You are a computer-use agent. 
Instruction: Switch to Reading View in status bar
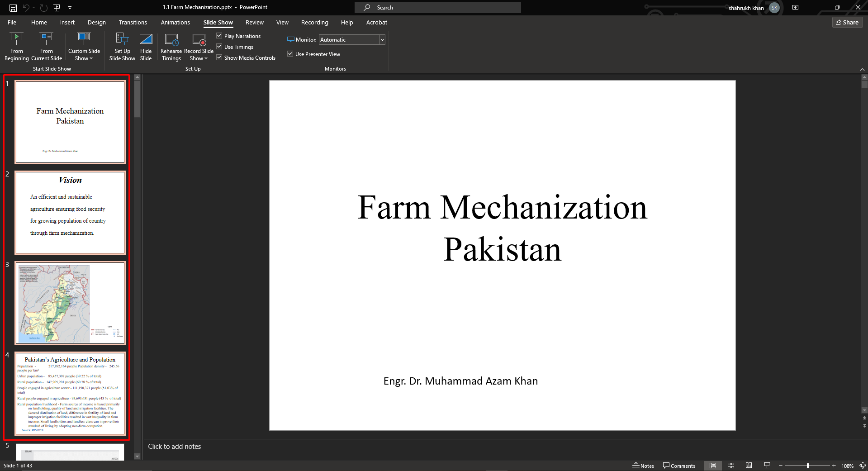(749, 466)
